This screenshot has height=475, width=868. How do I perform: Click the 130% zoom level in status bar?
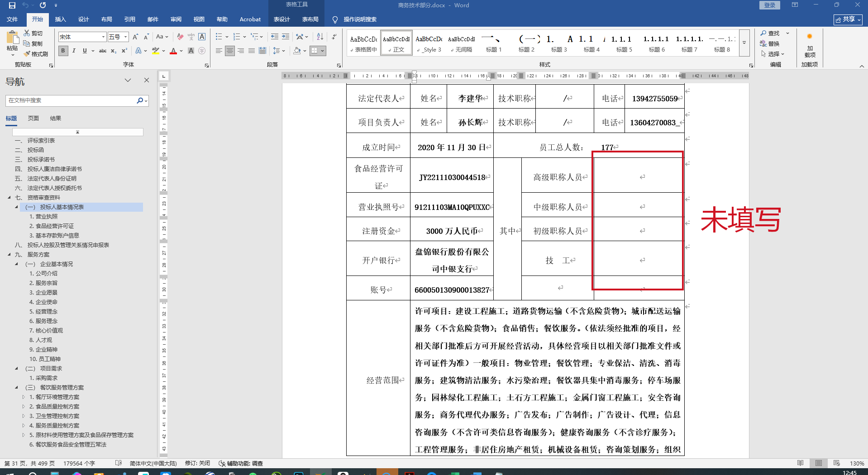point(857,463)
